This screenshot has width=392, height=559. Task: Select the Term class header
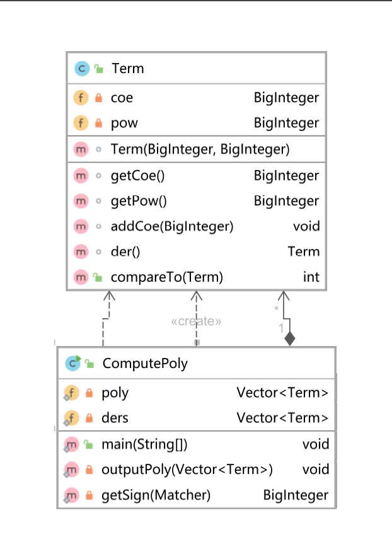(196, 69)
